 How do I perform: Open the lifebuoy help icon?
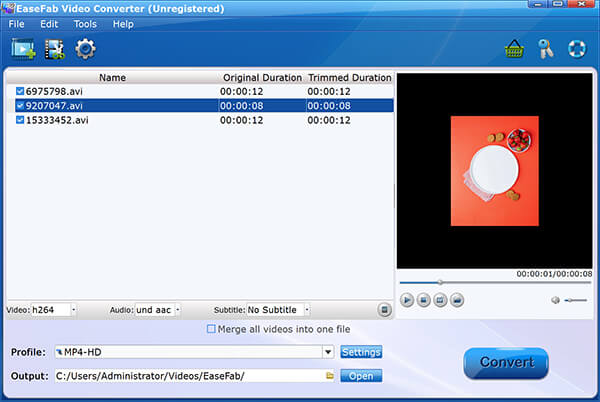[x=577, y=49]
